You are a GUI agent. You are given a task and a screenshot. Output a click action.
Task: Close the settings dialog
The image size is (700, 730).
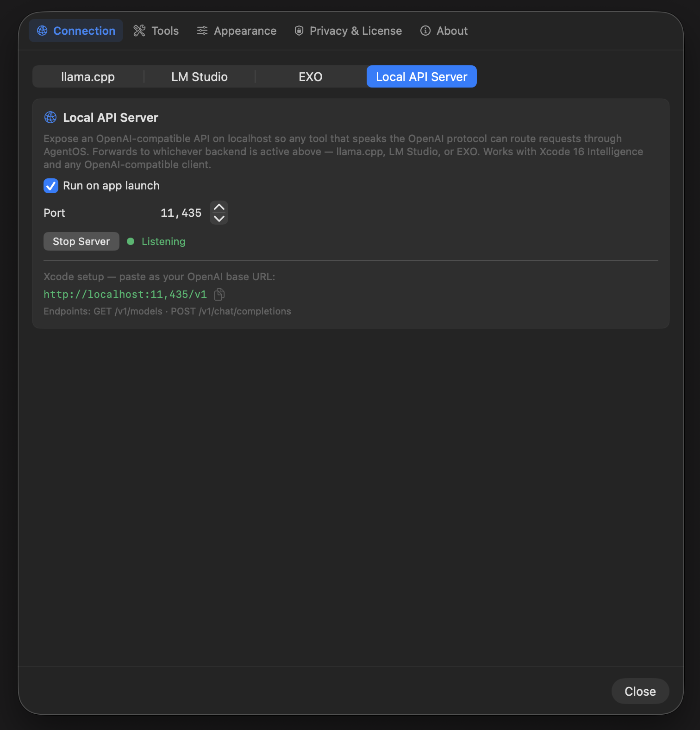pos(640,691)
